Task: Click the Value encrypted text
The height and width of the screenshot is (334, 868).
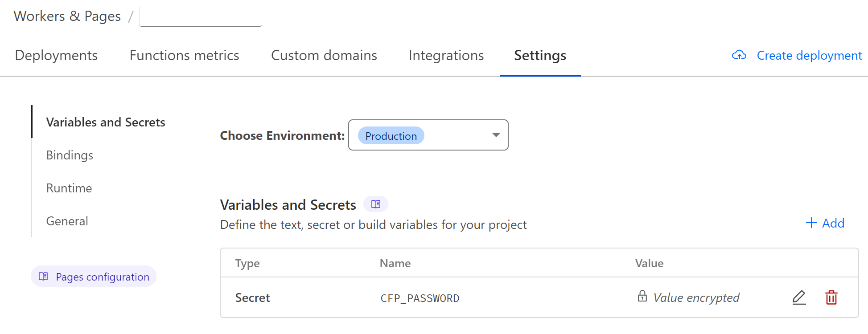Action: [696, 297]
